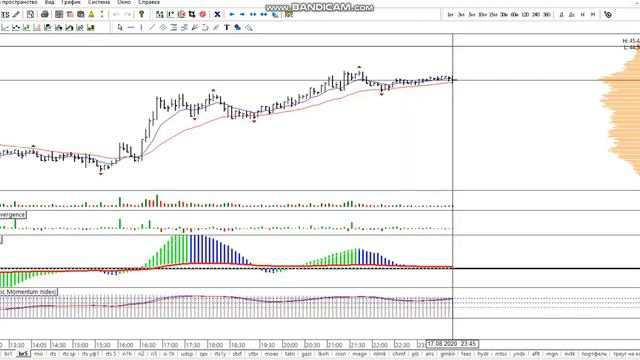Switch to 30-minute timeframe

click(x=504, y=15)
